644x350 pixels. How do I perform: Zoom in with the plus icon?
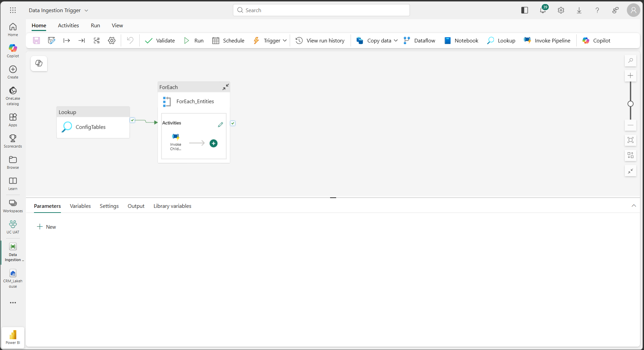pos(631,75)
